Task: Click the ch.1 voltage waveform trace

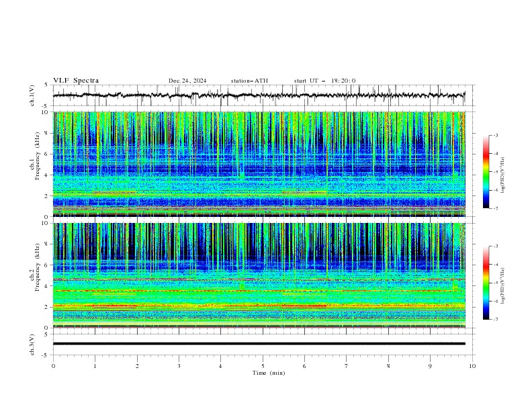Action: [259, 95]
